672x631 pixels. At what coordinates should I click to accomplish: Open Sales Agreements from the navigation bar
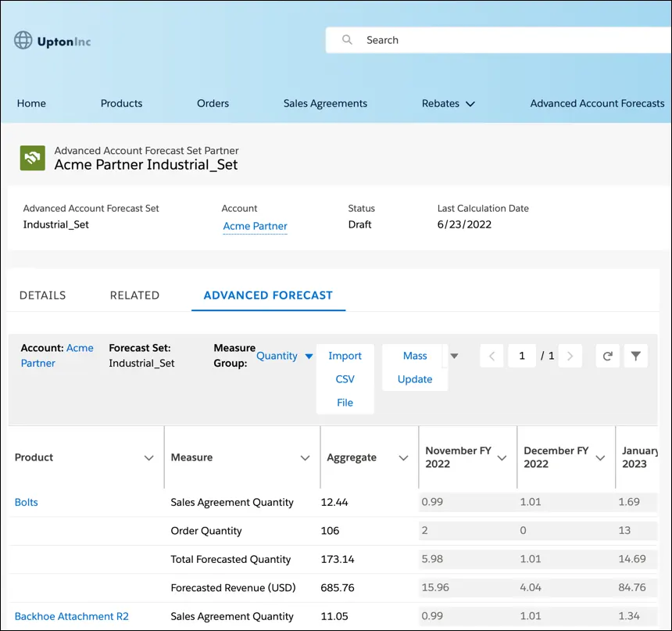point(325,102)
